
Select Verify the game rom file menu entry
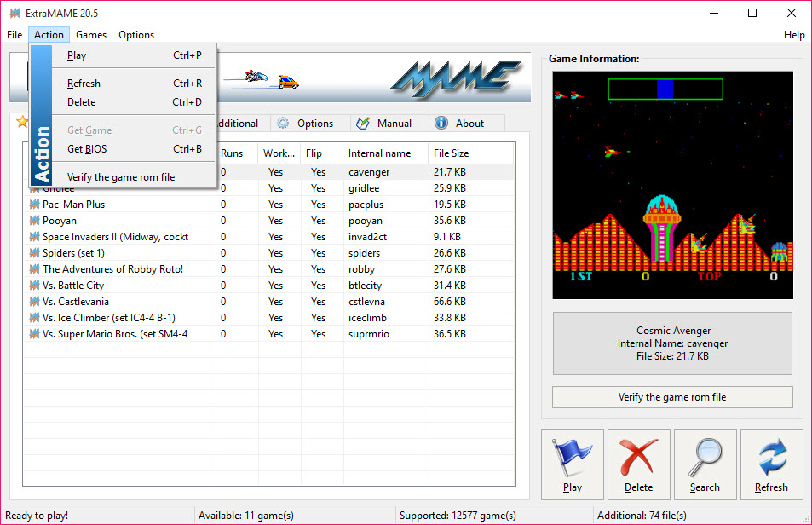point(134,177)
